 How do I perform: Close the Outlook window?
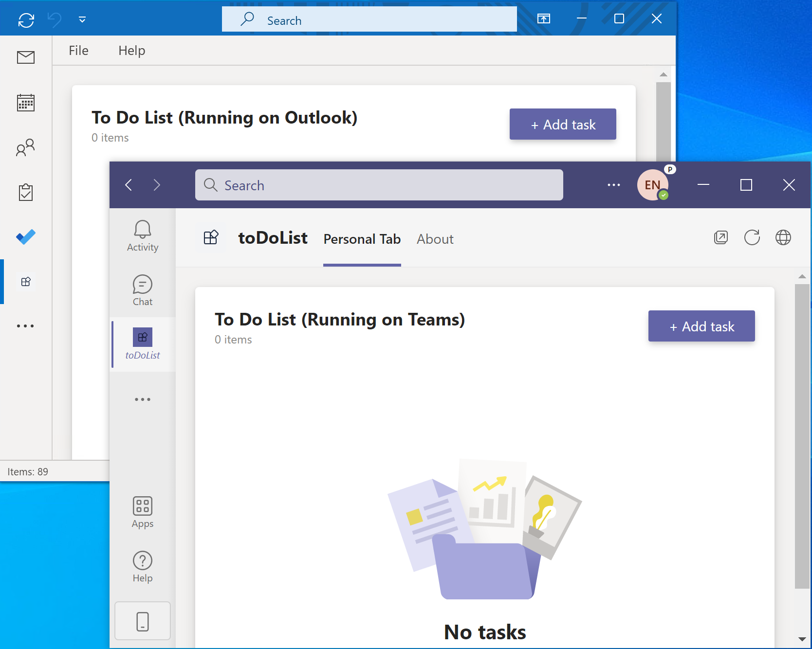click(x=657, y=18)
